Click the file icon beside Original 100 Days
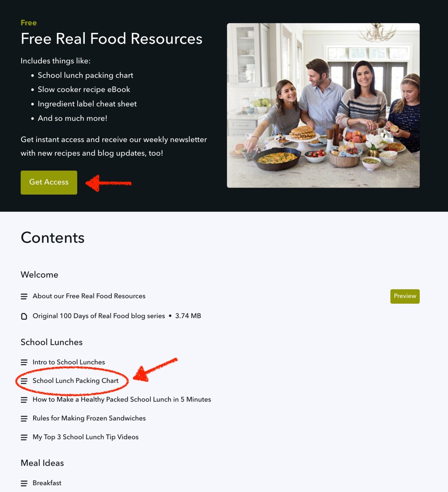This screenshot has width=448, height=492. [x=24, y=316]
